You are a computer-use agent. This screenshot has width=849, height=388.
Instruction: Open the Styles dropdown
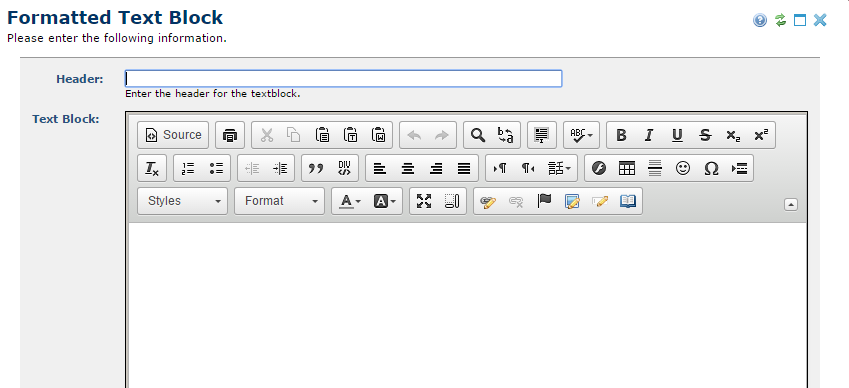coord(182,201)
